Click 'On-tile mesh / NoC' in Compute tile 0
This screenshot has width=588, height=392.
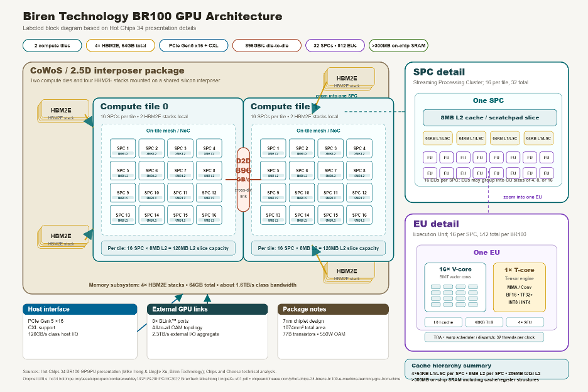[x=168, y=131]
